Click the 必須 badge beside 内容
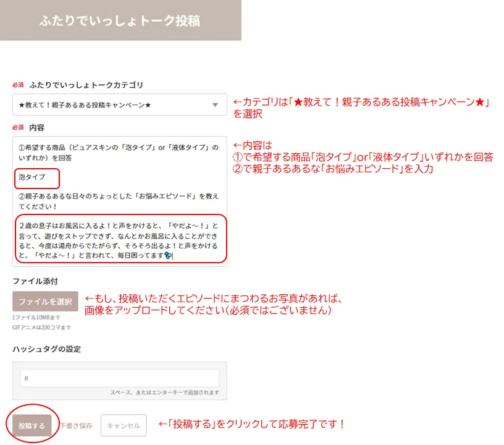 [x=18, y=127]
